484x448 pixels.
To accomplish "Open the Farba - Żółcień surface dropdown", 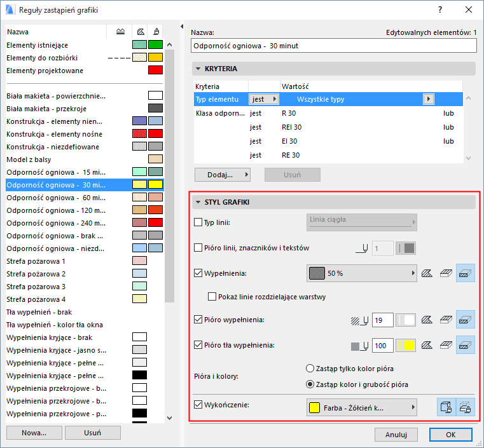I will tap(361, 407).
